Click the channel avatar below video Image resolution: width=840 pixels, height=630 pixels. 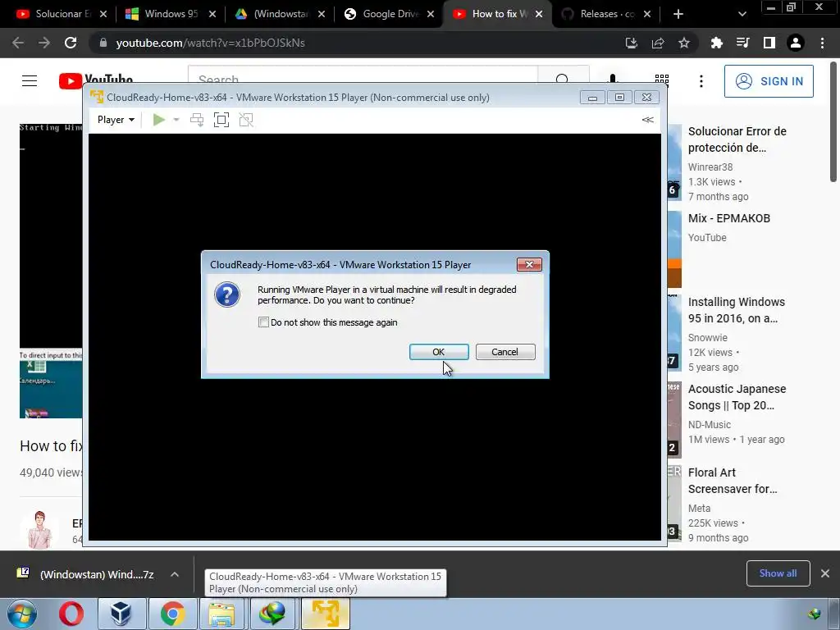[x=39, y=529]
